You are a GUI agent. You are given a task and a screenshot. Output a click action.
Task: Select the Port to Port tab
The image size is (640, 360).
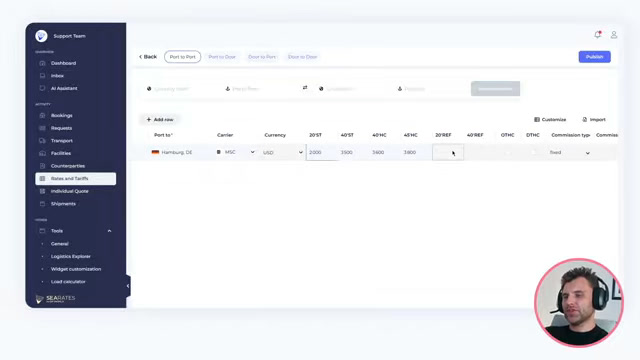pos(182,57)
